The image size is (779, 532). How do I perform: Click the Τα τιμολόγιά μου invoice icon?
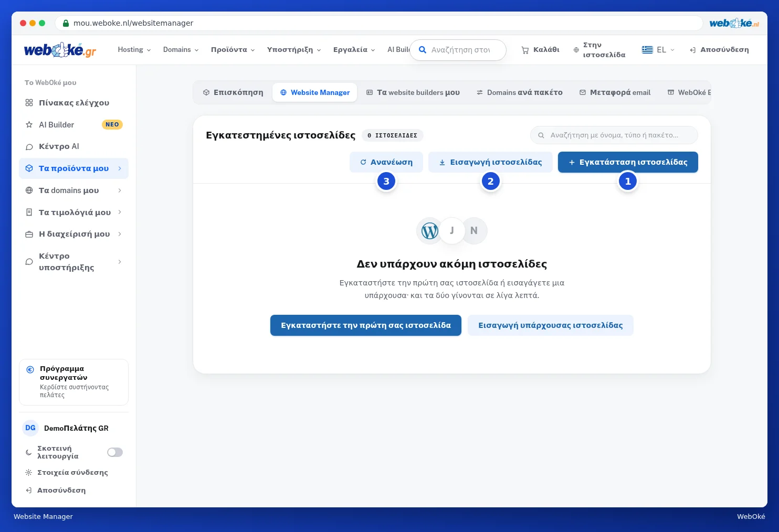pos(29,212)
